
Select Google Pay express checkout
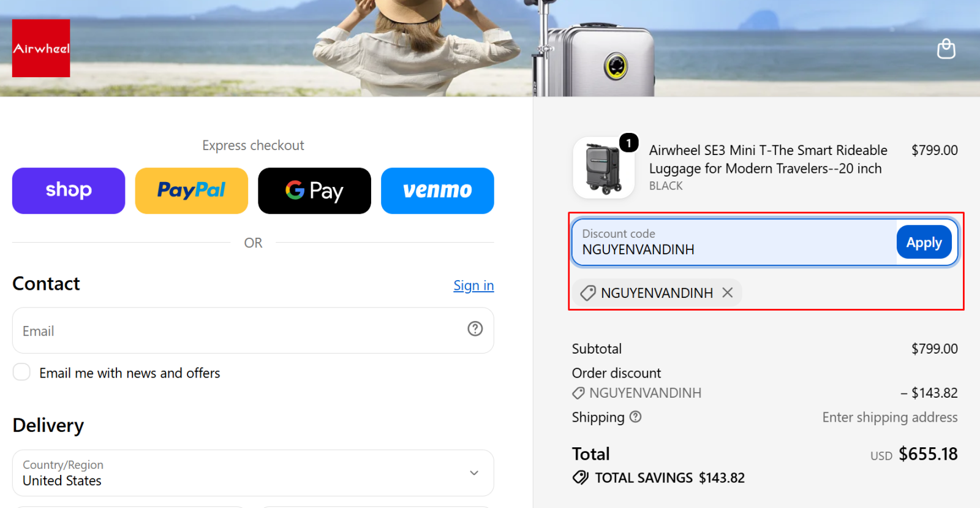click(x=315, y=191)
